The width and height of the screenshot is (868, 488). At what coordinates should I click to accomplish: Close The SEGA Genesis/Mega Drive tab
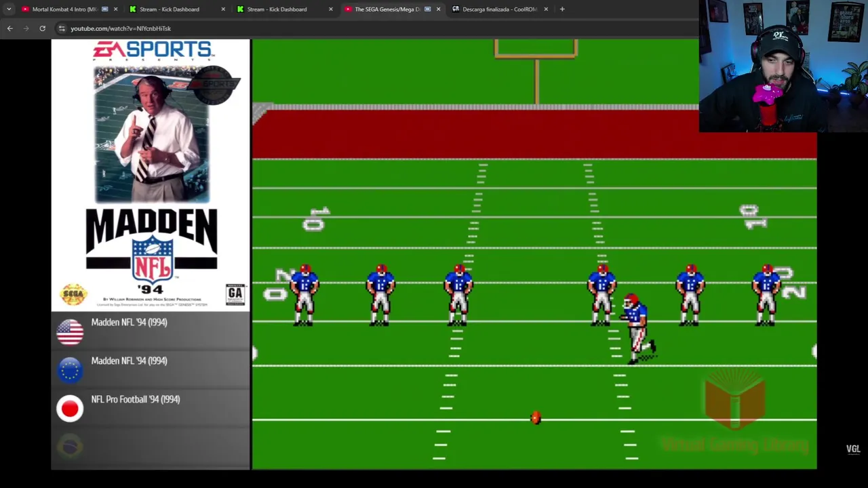(438, 9)
